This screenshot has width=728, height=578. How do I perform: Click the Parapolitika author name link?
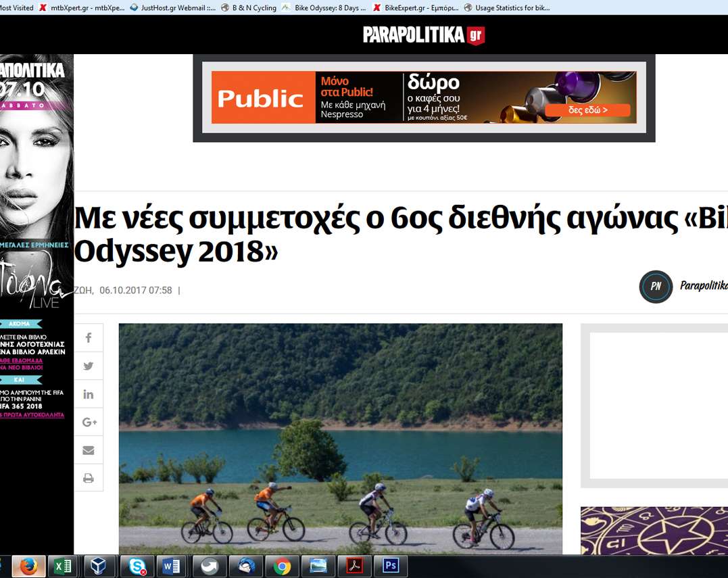pos(704,285)
